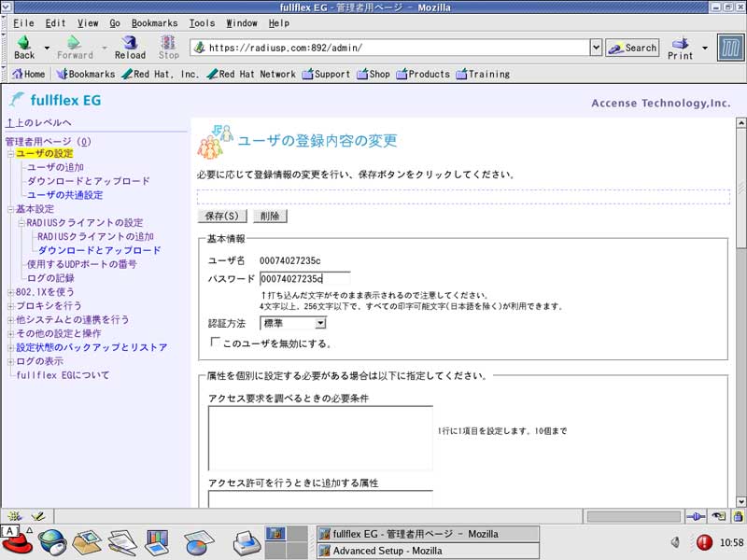This screenshot has height=560, width=747.
Task: Click the Search button
Action: coord(633,48)
